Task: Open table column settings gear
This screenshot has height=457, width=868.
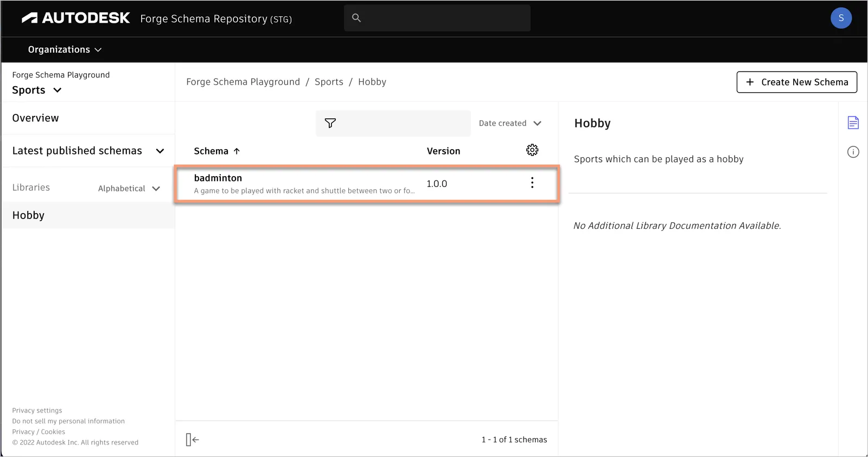Action: [x=532, y=150]
